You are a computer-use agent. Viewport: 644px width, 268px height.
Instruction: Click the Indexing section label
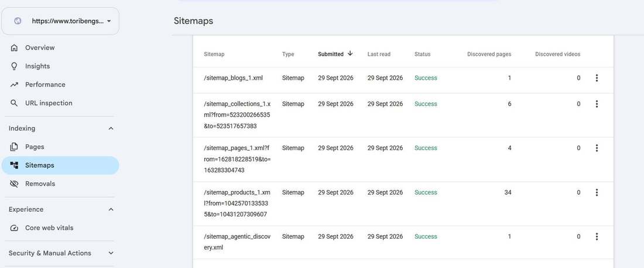pyautogui.click(x=22, y=128)
